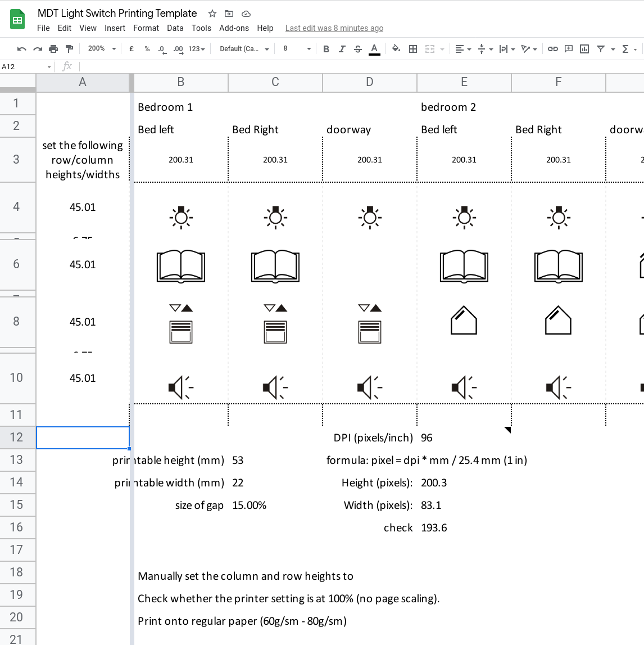The height and width of the screenshot is (645, 644).
Task: Insert a comment
Action: point(568,49)
